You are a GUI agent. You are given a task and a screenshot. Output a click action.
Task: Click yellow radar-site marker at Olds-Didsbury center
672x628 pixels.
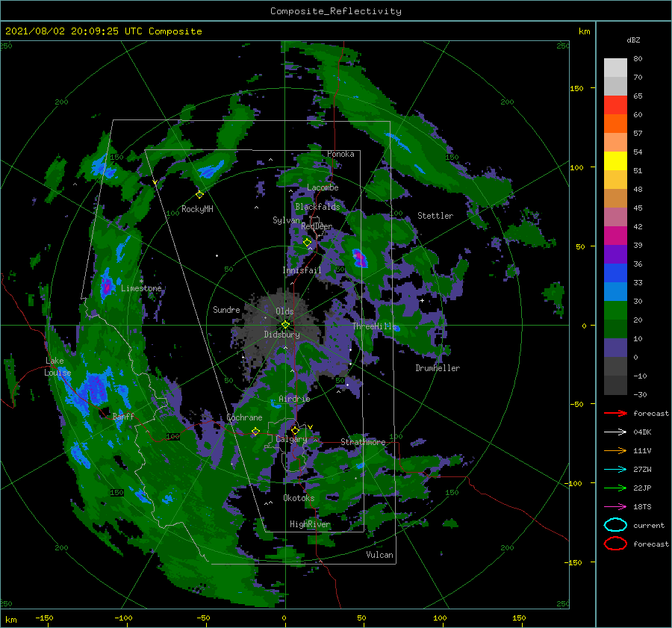pyautogui.click(x=285, y=325)
